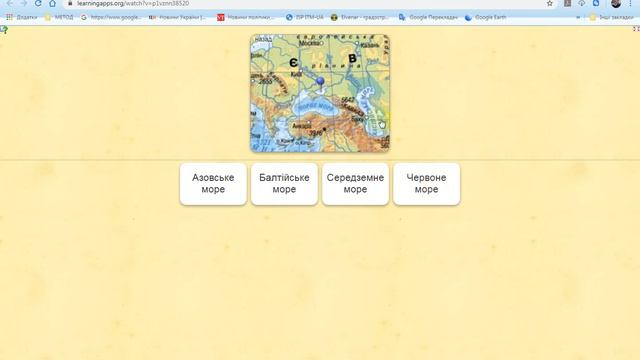Choose the answer Червоне море
This screenshot has height=360, width=640.
(x=426, y=184)
